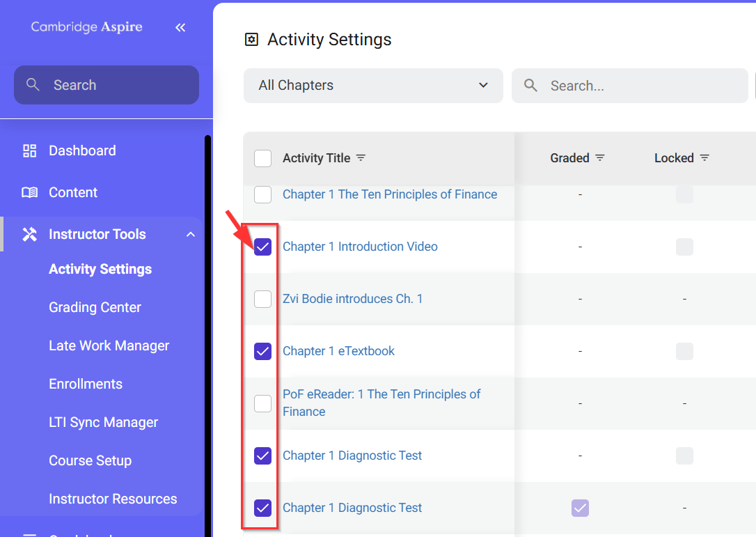Toggle the select-all checkbox in header
This screenshot has height=537, width=756.
pos(262,158)
